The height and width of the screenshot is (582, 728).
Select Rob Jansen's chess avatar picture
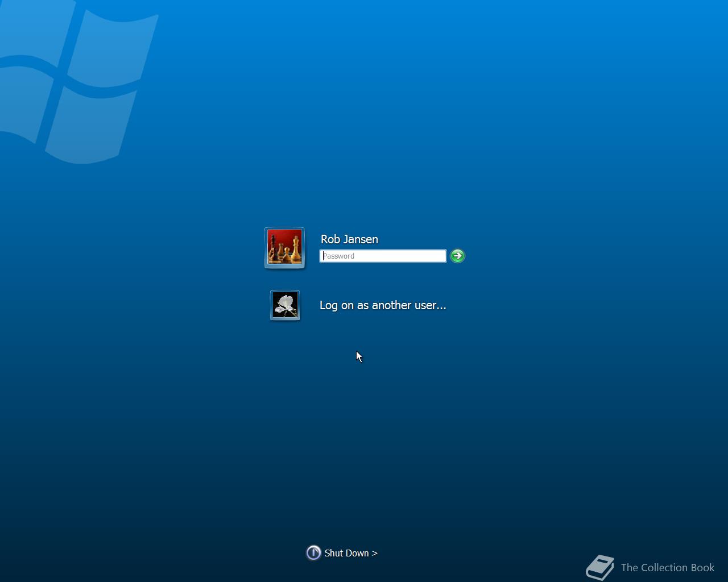tap(284, 247)
